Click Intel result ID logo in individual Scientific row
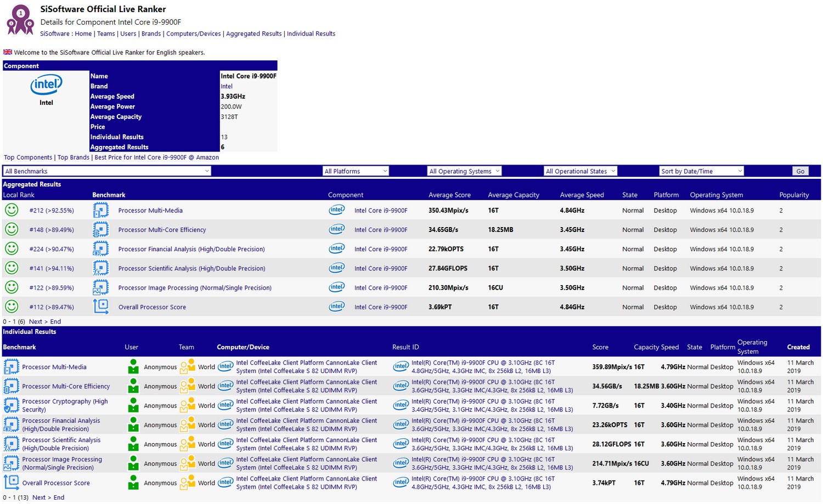Screen dimensions: 823x504 click(401, 443)
